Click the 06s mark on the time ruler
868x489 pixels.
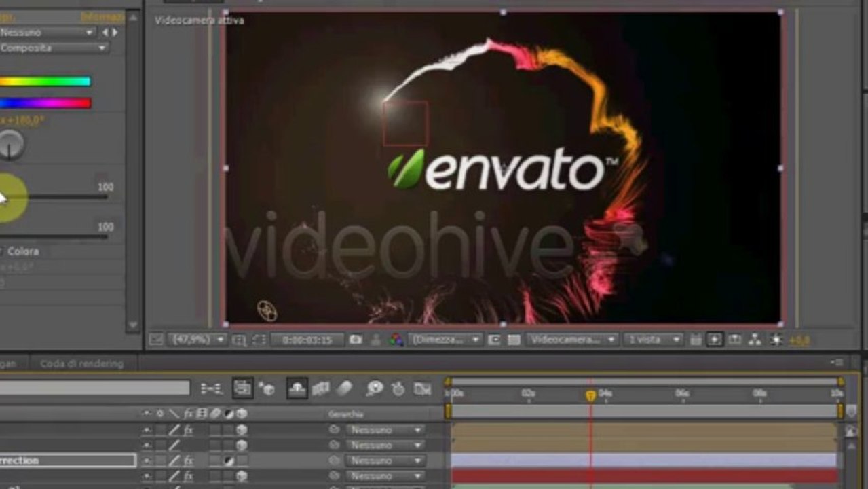click(x=682, y=394)
